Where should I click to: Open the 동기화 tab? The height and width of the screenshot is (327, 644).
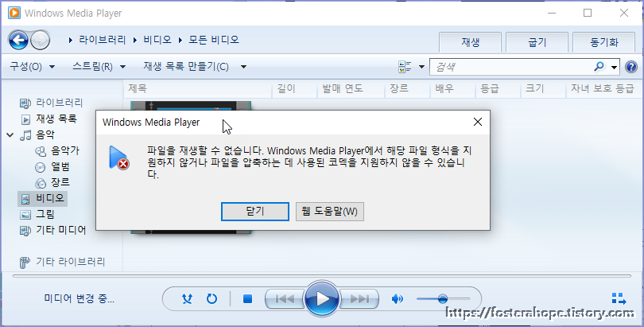click(x=603, y=42)
